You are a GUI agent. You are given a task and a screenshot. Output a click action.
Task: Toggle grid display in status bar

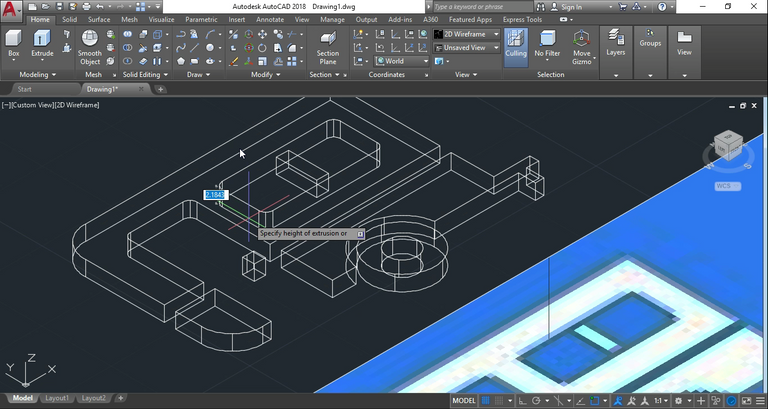[486, 401]
